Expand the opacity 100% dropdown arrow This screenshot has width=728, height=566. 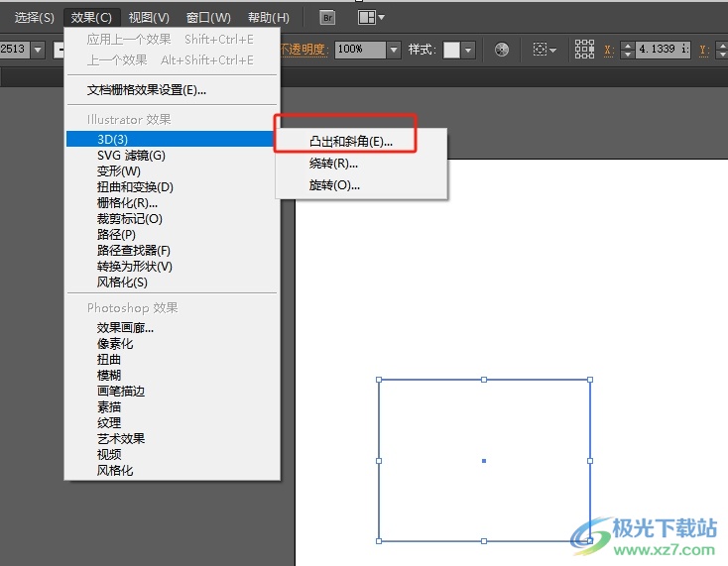click(x=394, y=50)
